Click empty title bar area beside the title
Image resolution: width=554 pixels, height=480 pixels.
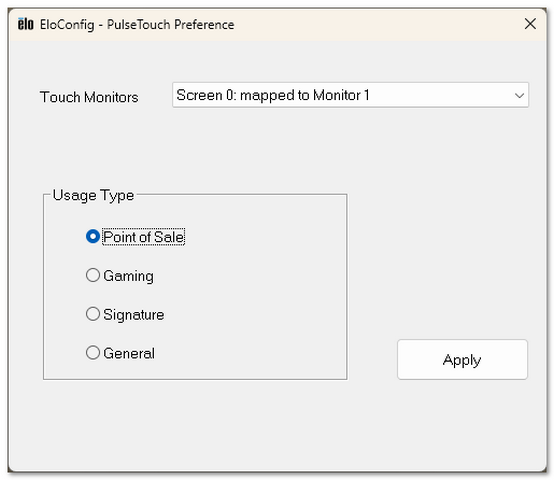(x=375, y=25)
